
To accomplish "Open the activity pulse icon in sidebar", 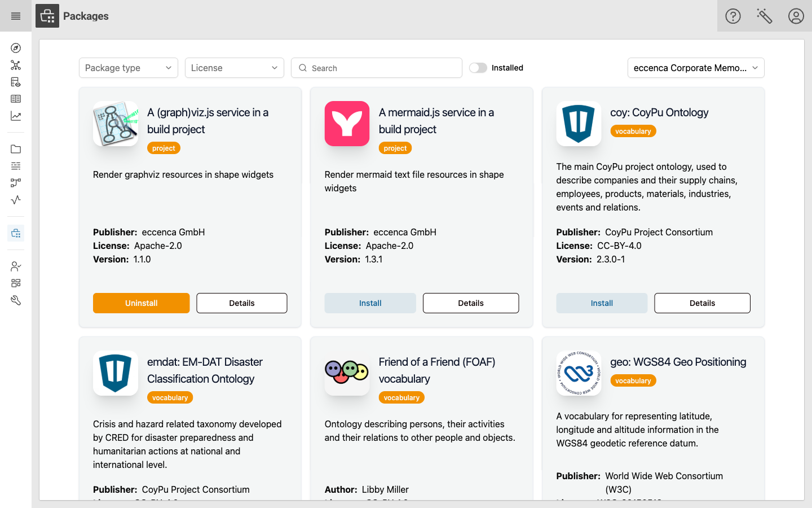I will 16,200.
